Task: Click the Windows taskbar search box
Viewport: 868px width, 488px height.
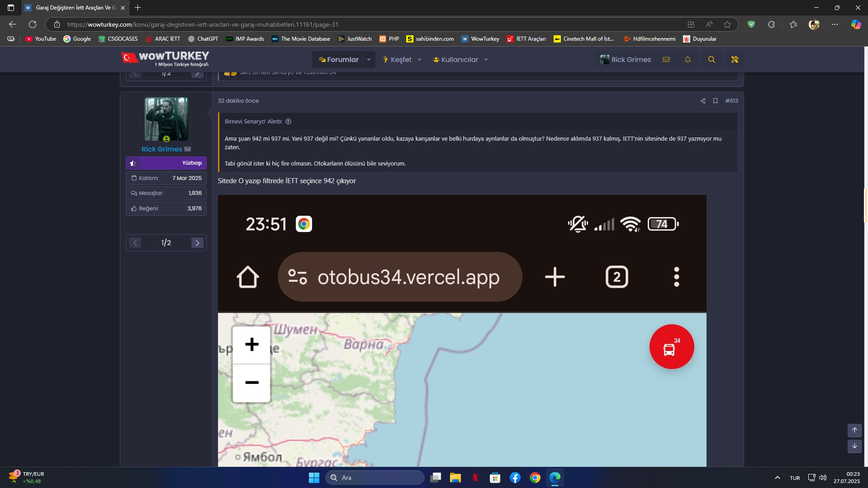Action: [375, 478]
